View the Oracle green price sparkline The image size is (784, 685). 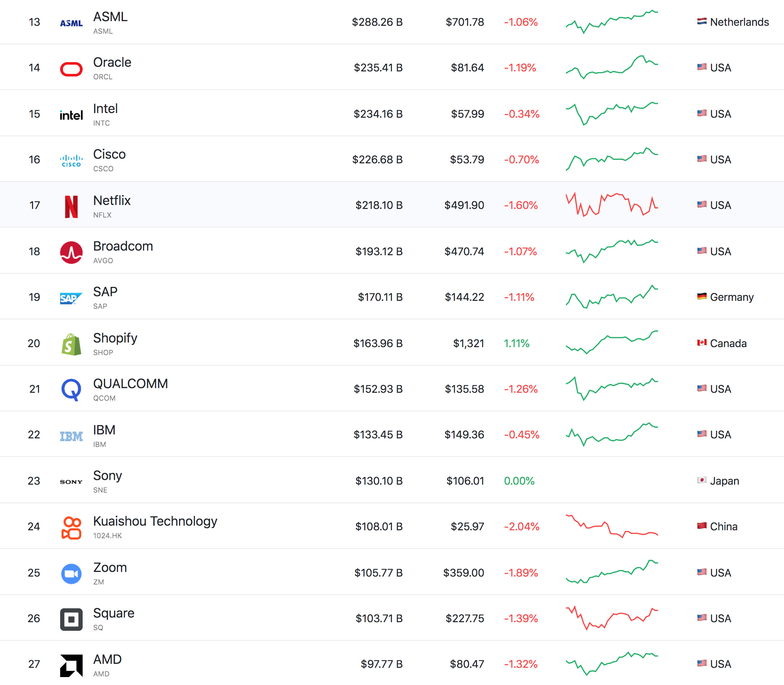click(x=612, y=67)
